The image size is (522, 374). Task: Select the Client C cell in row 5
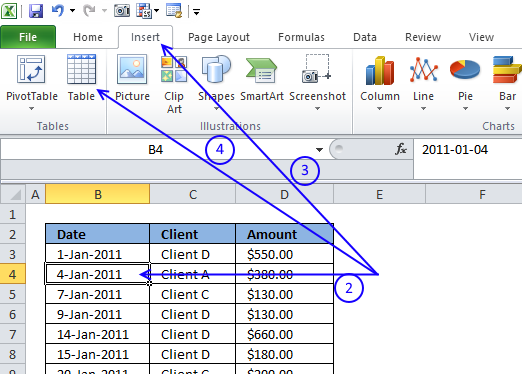pos(193,294)
